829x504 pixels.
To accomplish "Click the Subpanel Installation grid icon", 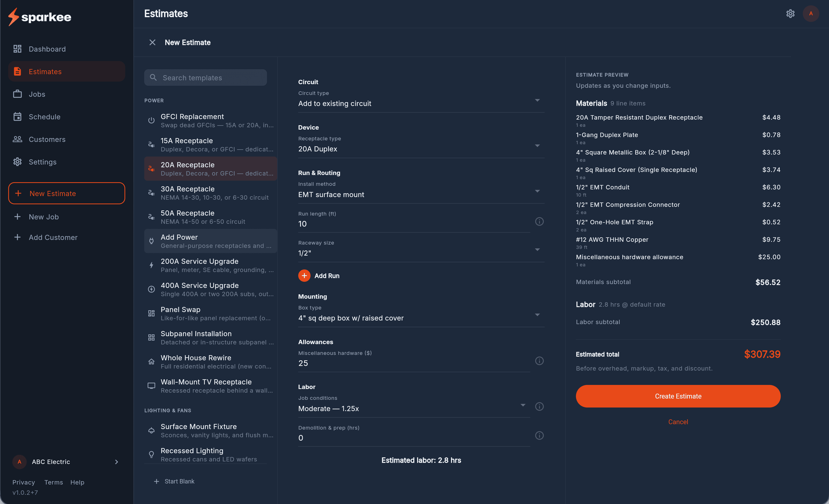I will [x=151, y=337].
